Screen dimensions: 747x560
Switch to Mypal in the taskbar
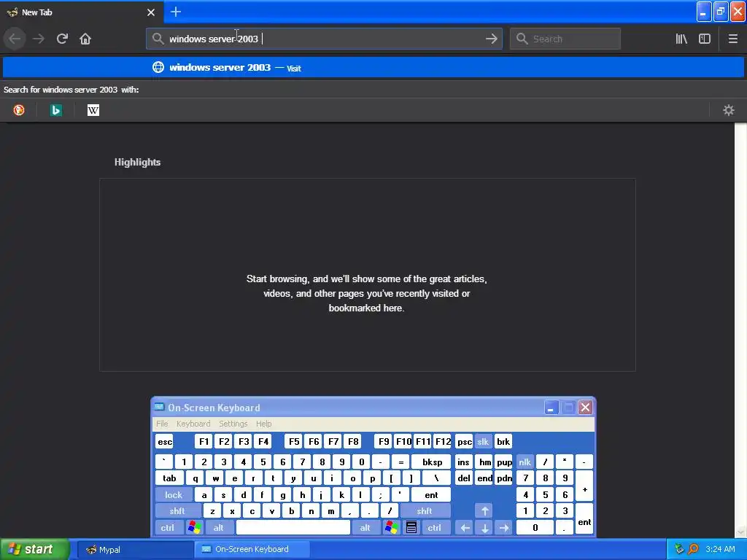point(134,549)
